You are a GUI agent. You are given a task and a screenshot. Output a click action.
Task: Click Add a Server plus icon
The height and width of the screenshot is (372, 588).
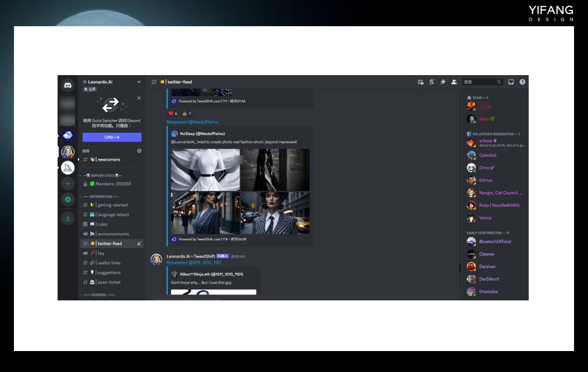67,184
